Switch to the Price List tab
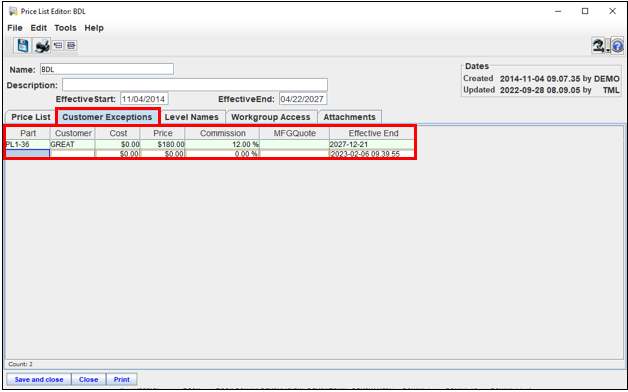Image resolution: width=628 pixels, height=392 pixels. (x=31, y=117)
